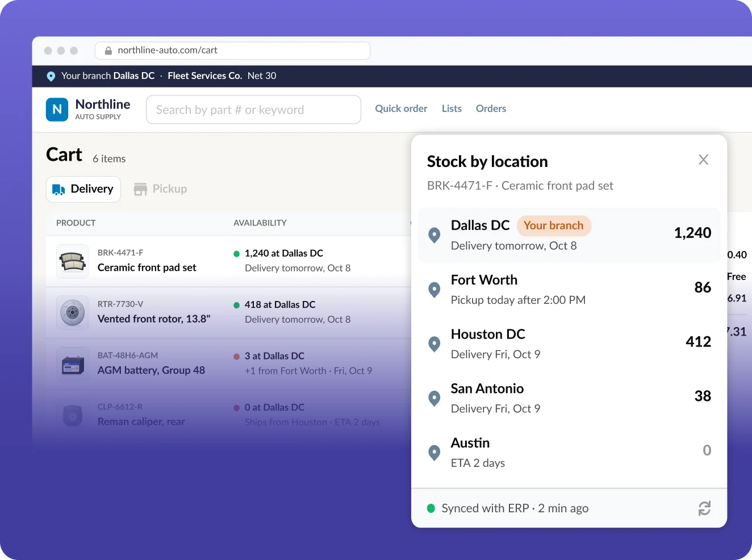Viewport: 752px width, 560px height.
Task: Click the PRODUCT column header
Action: pos(76,223)
